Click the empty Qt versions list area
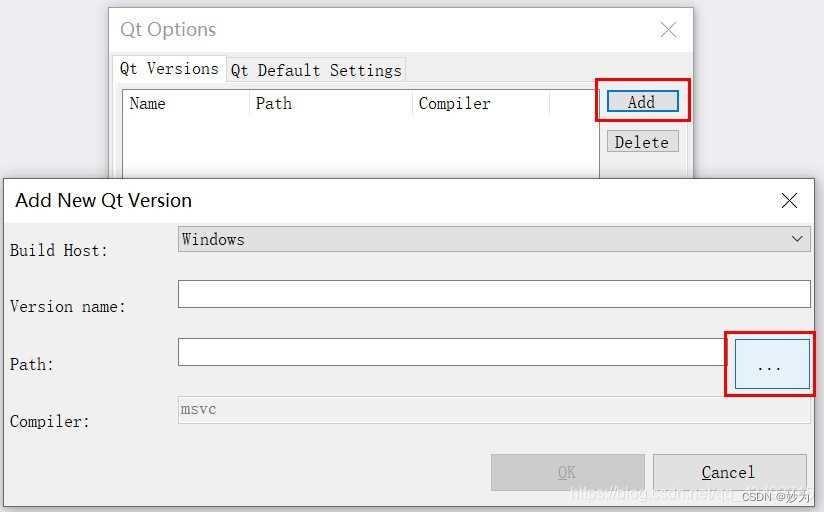Viewport: 824px width, 512px height. [360, 145]
